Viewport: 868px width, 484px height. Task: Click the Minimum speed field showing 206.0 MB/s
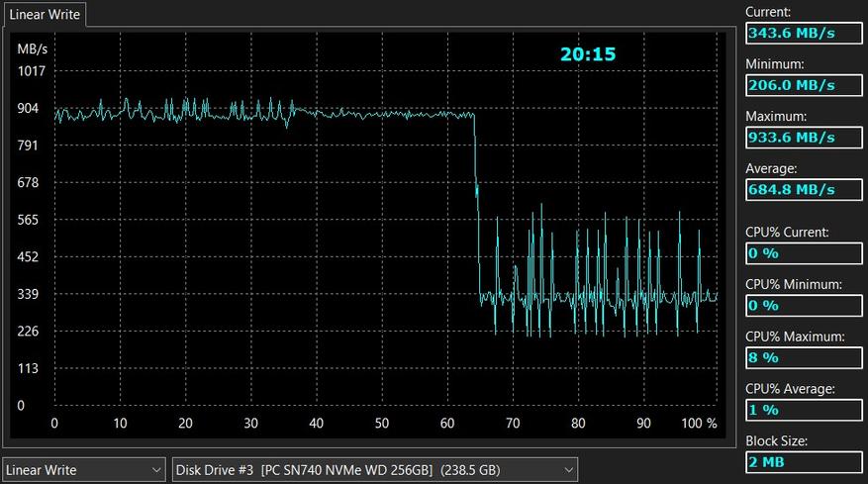[804, 85]
